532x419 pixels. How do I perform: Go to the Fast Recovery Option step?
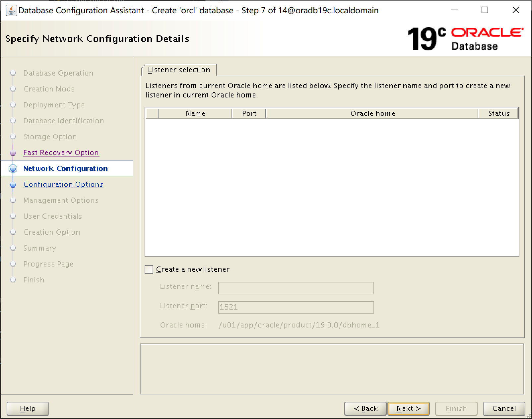coord(61,152)
